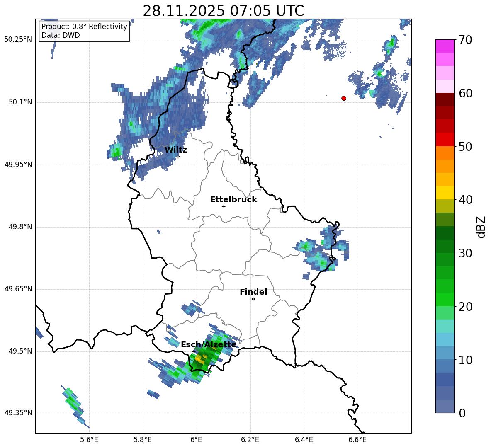Viewport: 491px width, 448px height.
Task: Click the Wiltz city label
Action: [176, 150]
